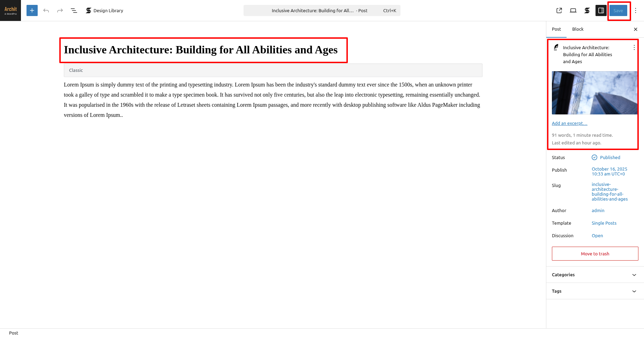The image size is (644, 337).
Task: Switch to the Block tab
Action: (577, 29)
